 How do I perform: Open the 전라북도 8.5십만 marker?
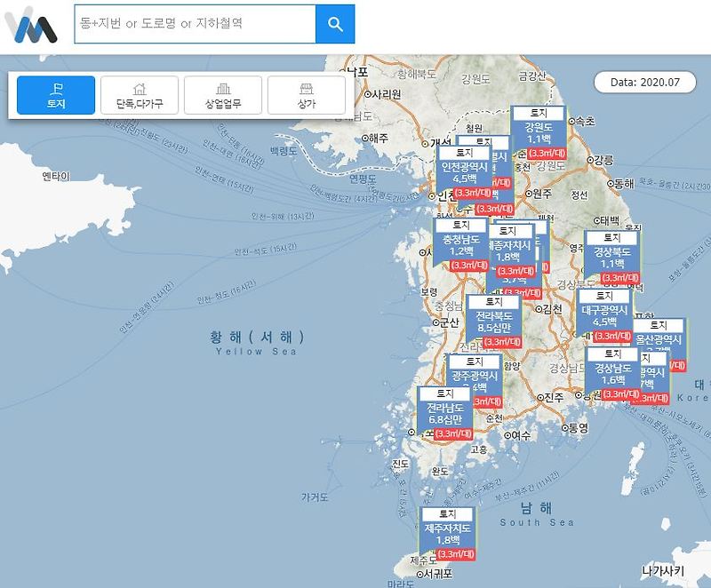point(494,322)
